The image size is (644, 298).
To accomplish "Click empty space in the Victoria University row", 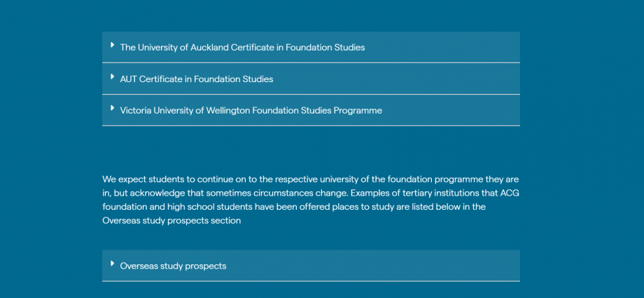I will click(451, 110).
